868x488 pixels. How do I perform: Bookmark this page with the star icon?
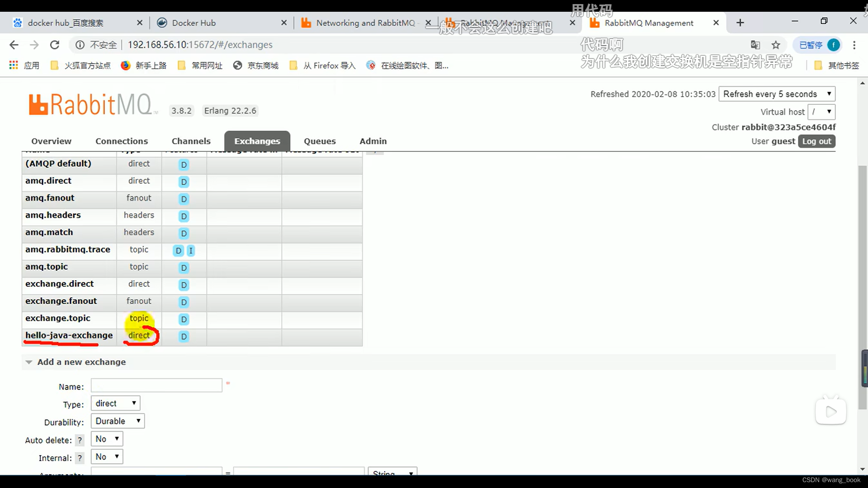pos(776,45)
